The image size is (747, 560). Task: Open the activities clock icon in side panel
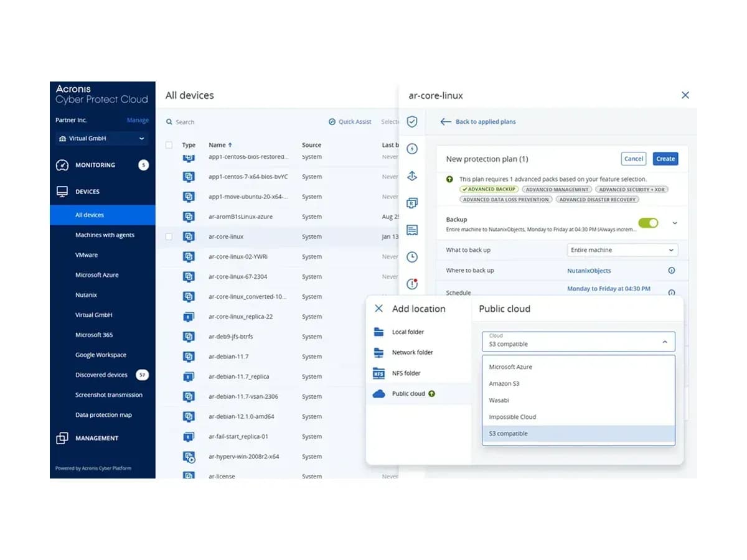tap(411, 257)
